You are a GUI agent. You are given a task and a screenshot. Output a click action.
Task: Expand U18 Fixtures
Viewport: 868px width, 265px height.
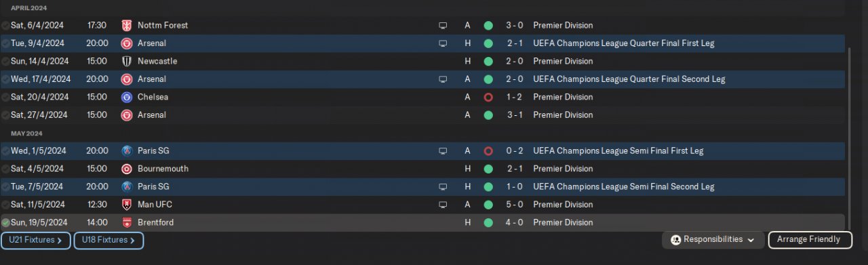tap(108, 241)
